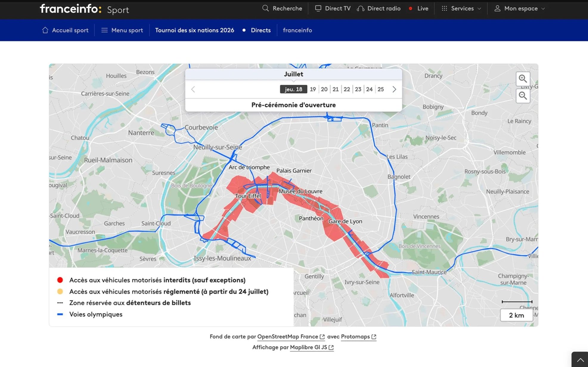The width and height of the screenshot is (588, 367).
Task: Select date 23 in July
Action: 358,89
